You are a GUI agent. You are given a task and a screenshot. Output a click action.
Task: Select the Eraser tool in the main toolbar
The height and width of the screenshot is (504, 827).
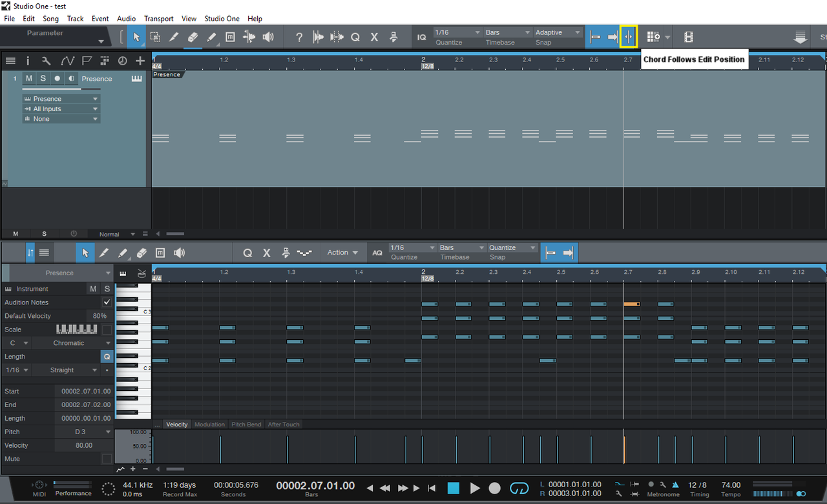[193, 37]
